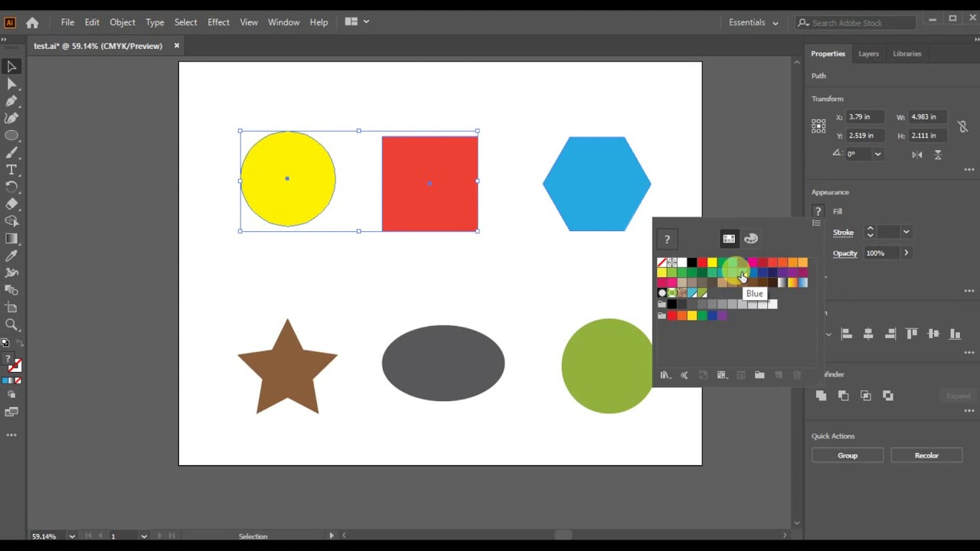The height and width of the screenshot is (551, 980).
Task: Open zoom level dropdown at 59.14%
Action: (72, 536)
